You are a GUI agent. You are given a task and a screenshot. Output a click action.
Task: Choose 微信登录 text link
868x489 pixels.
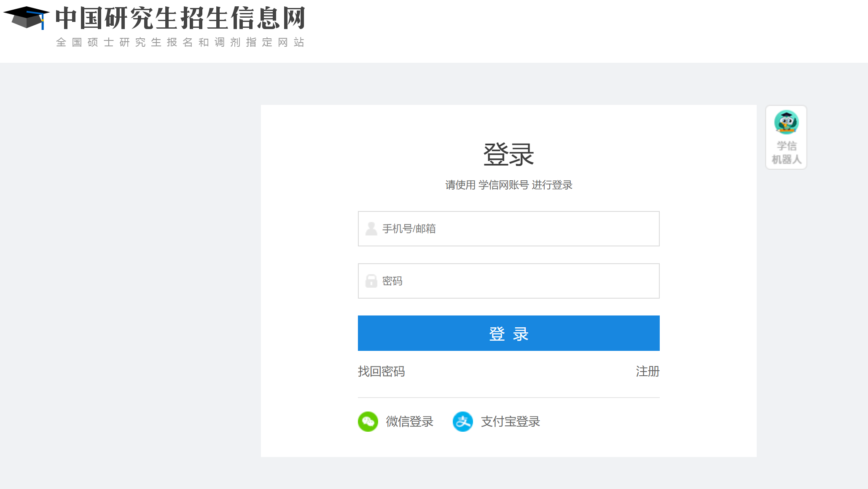pyautogui.click(x=409, y=422)
